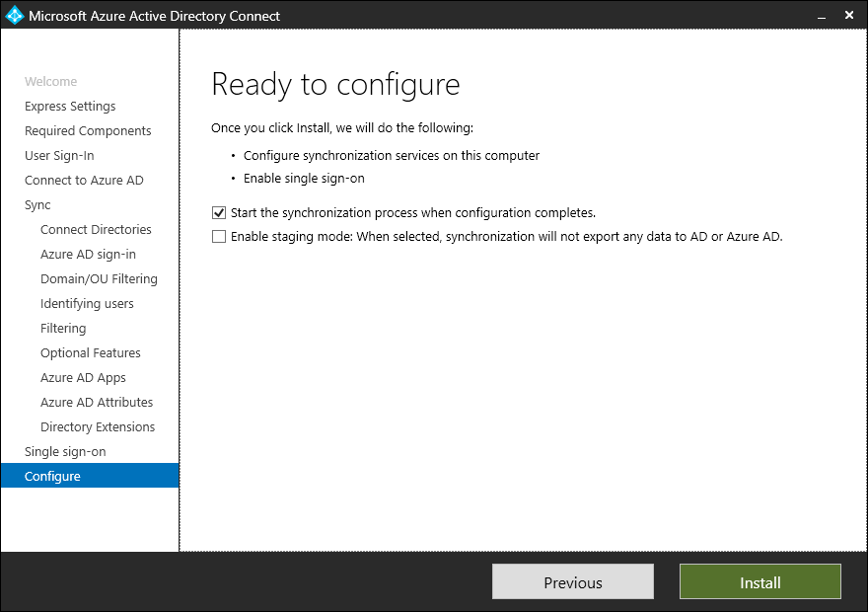Select Optional Features in navigation
This screenshot has width=868, height=612.
91,353
